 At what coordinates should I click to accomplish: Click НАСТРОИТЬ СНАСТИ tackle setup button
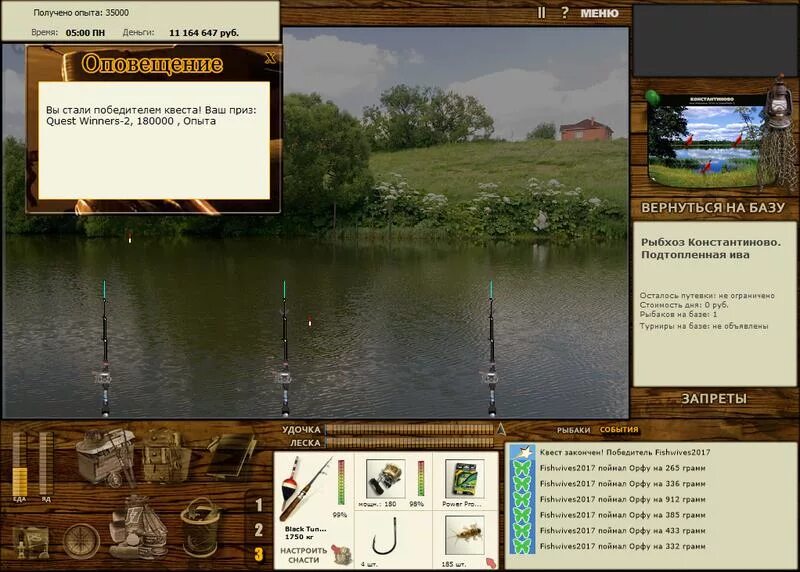304,555
